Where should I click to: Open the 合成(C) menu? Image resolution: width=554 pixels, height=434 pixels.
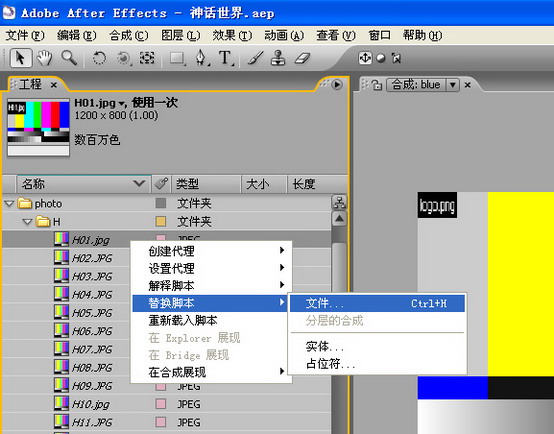point(129,35)
